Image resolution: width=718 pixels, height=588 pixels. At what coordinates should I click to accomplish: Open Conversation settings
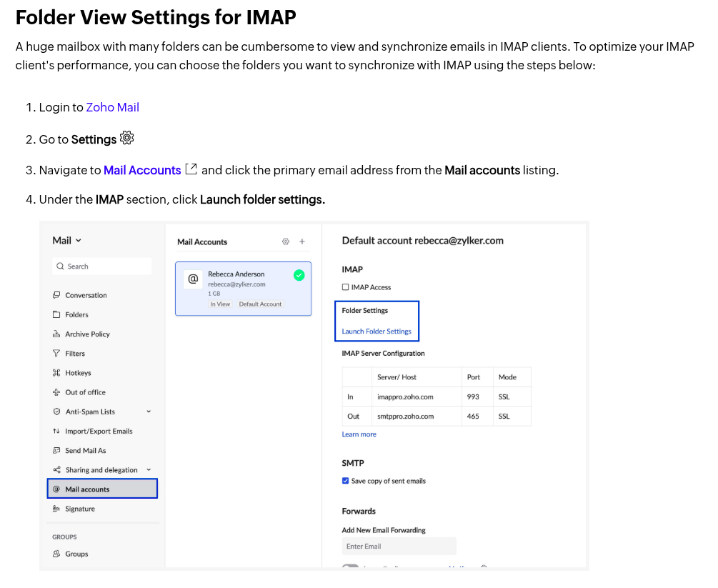[x=86, y=295]
